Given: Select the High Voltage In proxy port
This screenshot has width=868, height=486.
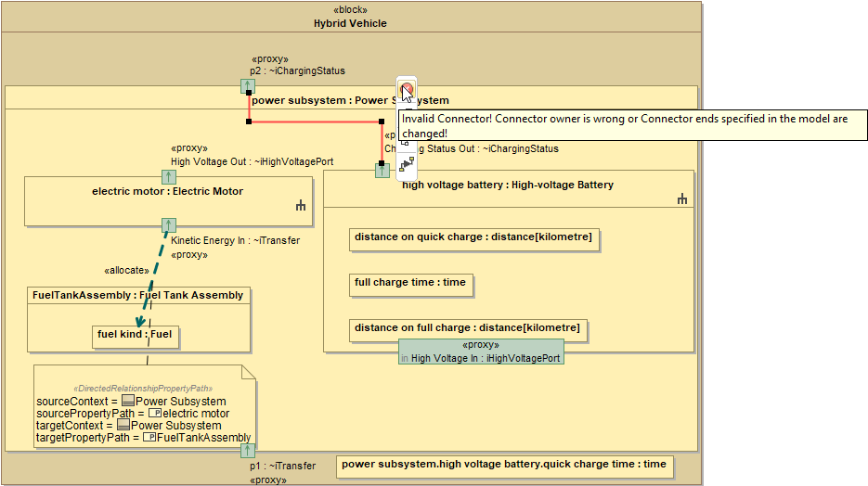Looking at the screenshot, I should 481,352.
